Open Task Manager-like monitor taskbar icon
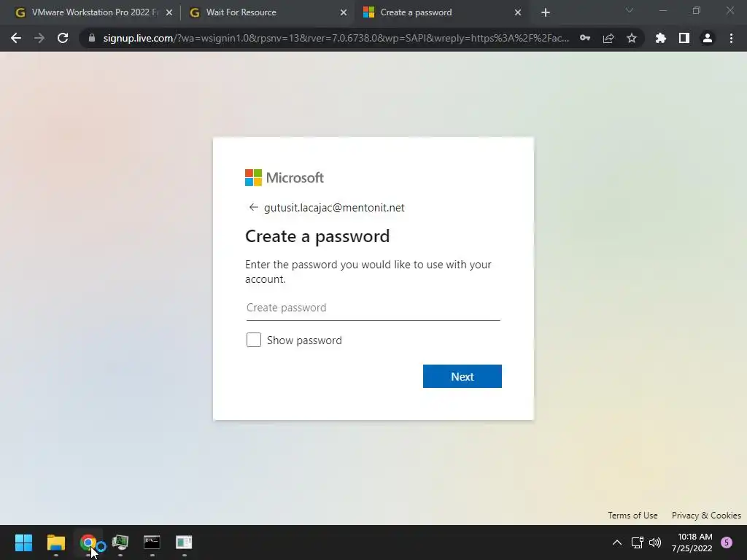Viewport: 747px width, 560px height. click(120, 542)
